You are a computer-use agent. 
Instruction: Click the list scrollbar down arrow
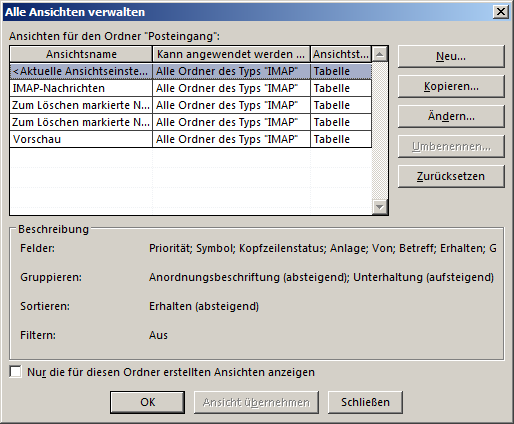click(380, 207)
